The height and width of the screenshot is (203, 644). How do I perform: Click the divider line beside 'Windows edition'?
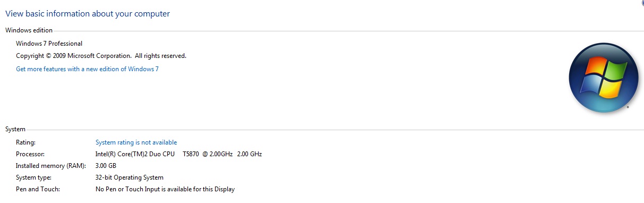pyautogui.click(x=348, y=31)
